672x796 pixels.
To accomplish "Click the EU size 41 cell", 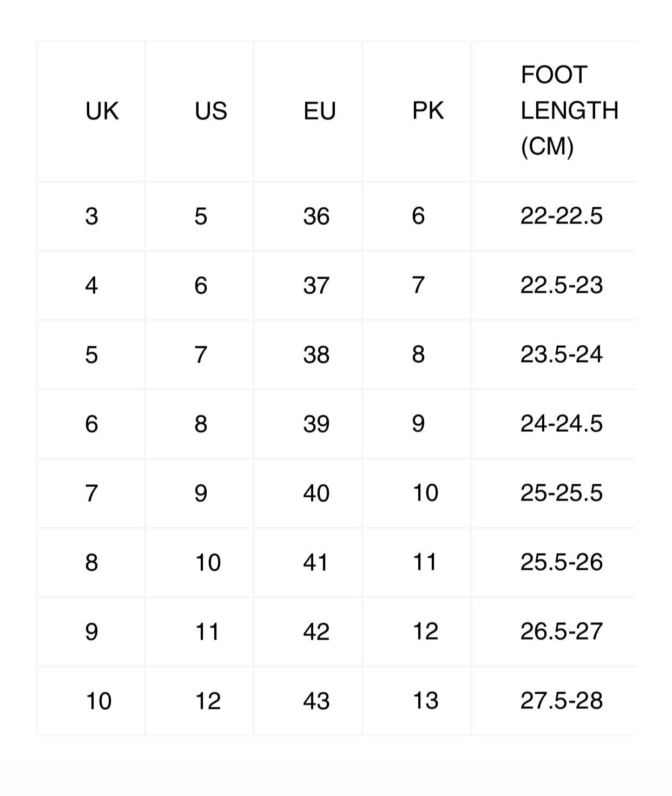I will click(x=316, y=563).
